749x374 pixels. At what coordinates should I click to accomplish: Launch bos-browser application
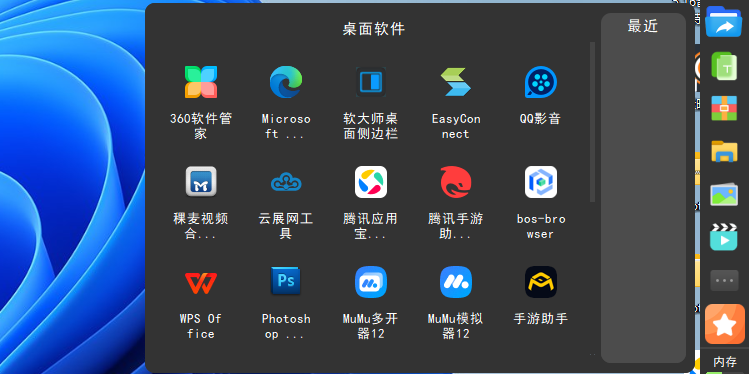tap(541, 182)
